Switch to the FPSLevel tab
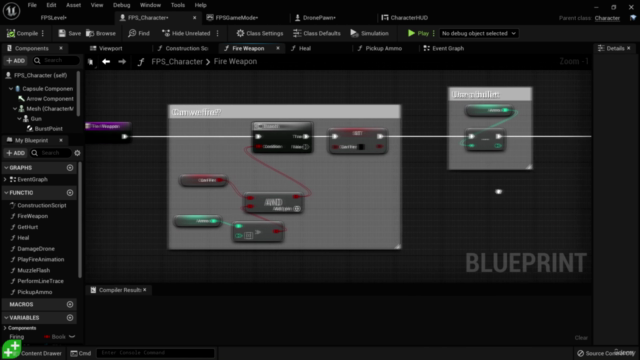This screenshot has width=640, height=360. point(53,18)
